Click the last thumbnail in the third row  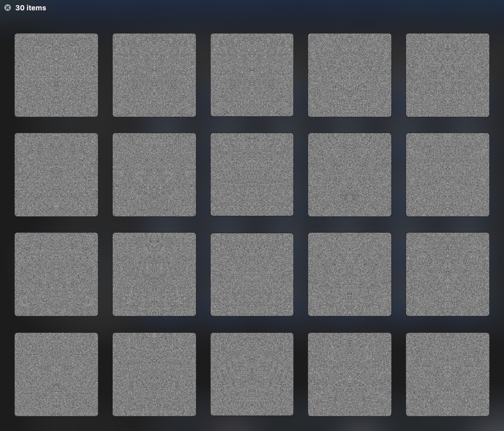(448, 274)
